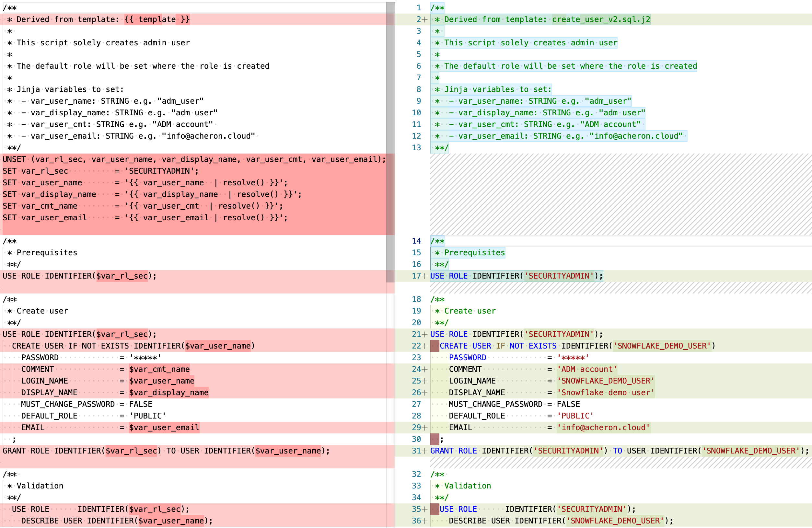This screenshot has width=812, height=528.
Task: Click 'Snowflake demo user' display name value
Action: 606,393
